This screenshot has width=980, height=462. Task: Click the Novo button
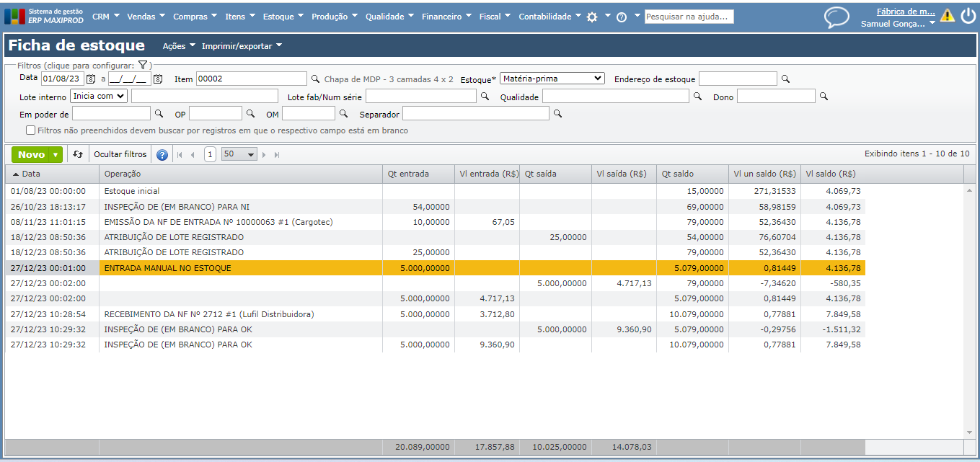[x=32, y=154]
